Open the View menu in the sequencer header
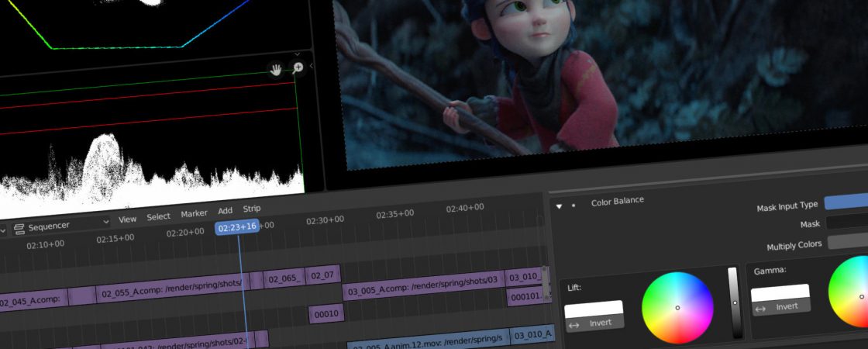 (x=127, y=219)
